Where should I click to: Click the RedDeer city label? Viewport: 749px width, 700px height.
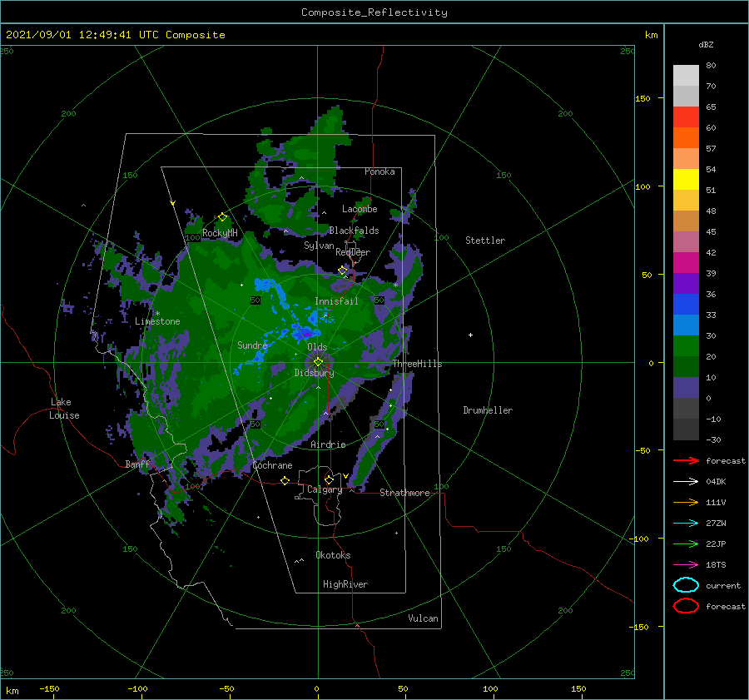pyautogui.click(x=353, y=252)
